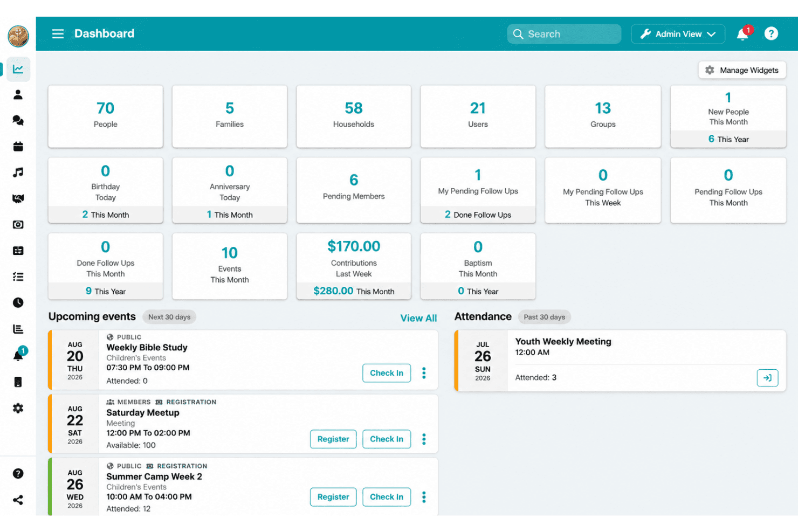Check In to Saturday Meetup
This screenshot has height=532, width=798.
click(387, 439)
